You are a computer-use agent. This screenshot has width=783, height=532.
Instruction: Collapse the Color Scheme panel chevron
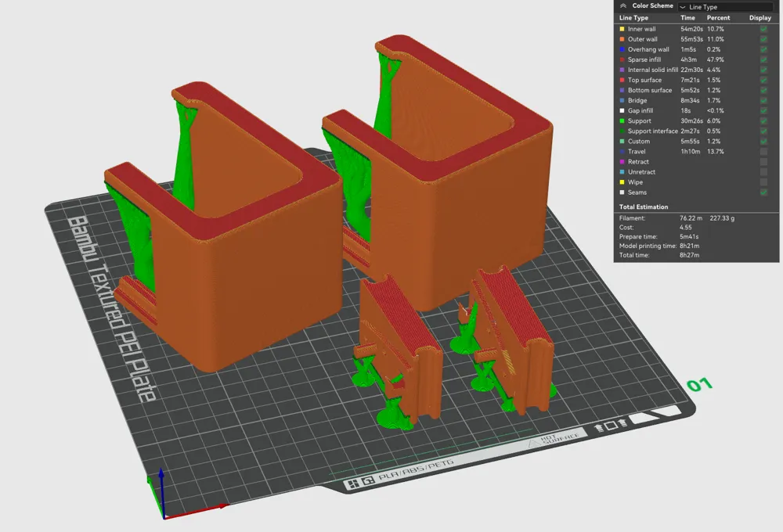[622, 6]
